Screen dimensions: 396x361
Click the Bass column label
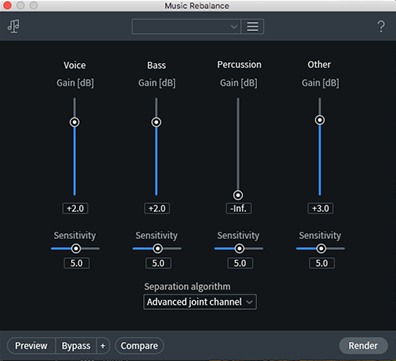[157, 65]
